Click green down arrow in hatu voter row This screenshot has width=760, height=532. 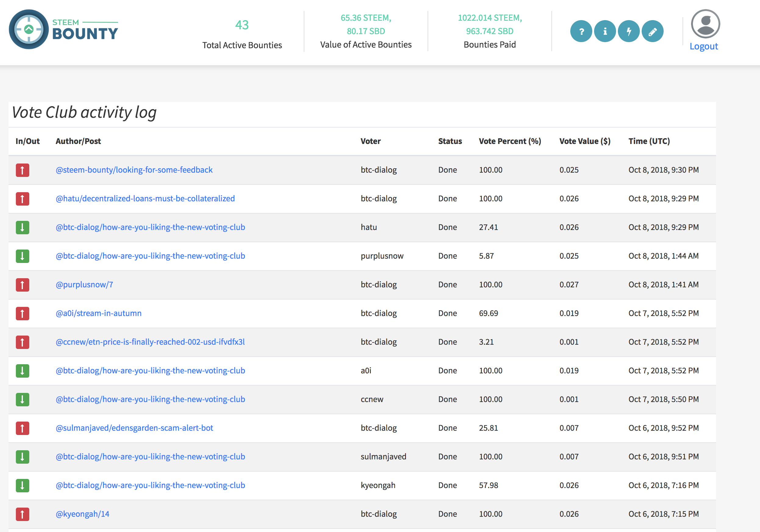[x=23, y=228]
